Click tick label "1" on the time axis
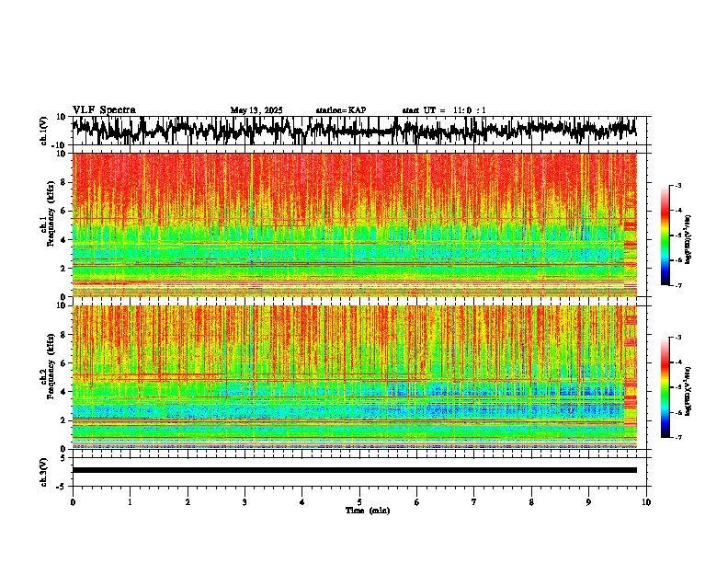Viewport: 728px width, 563px height. [130, 502]
